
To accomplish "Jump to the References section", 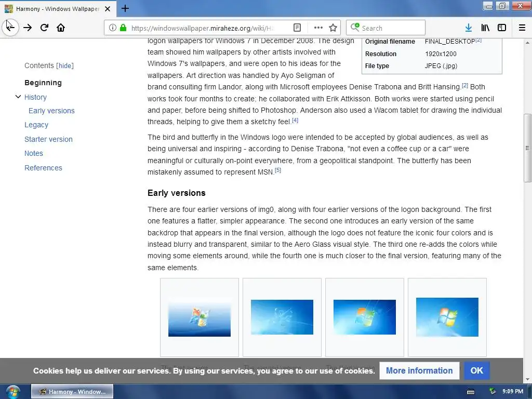I will (43, 168).
